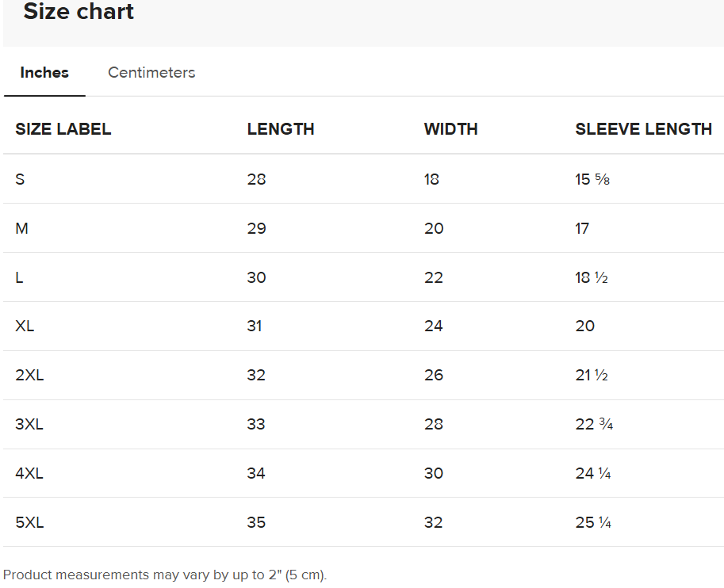
Task: Click the length value 28 for size S
Action: [x=256, y=179]
